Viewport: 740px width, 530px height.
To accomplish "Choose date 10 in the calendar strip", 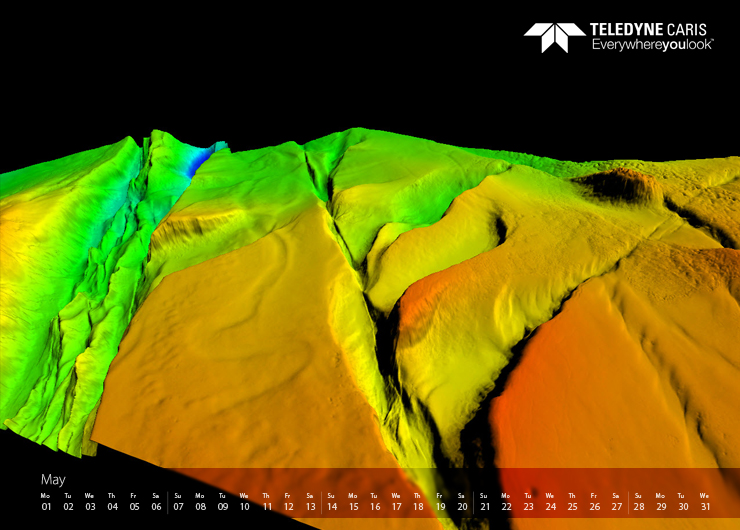I will [x=244, y=507].
